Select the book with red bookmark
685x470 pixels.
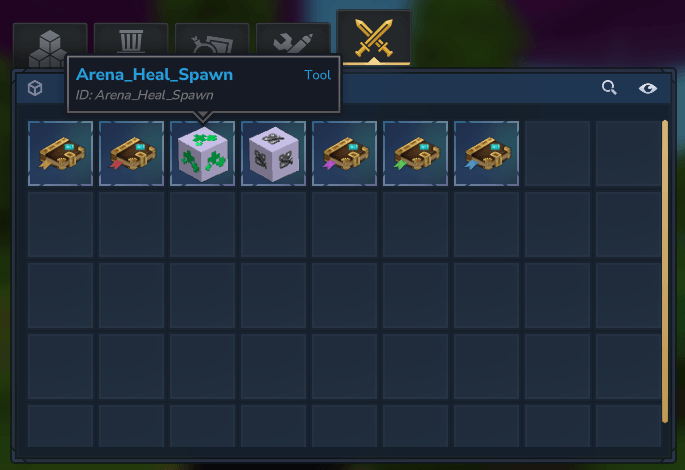[x=131, y=153]
